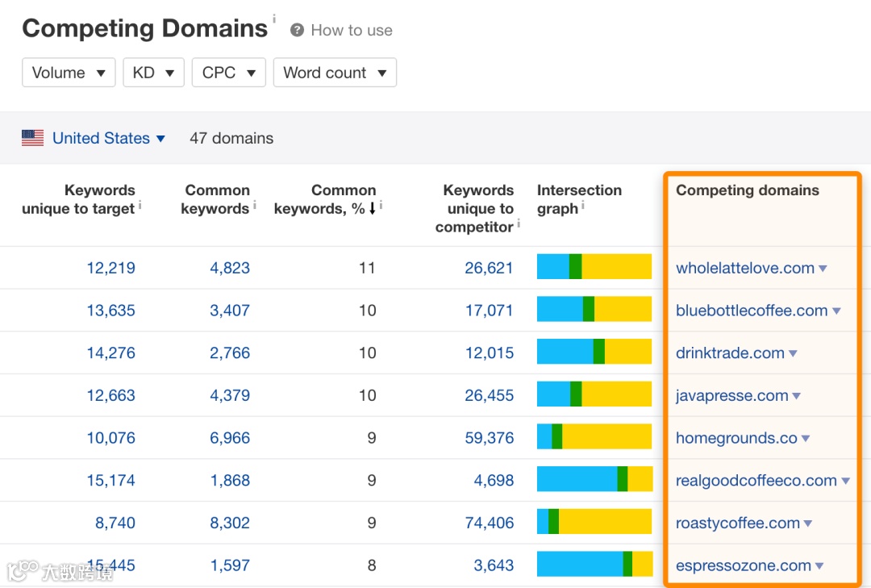Click the 8,740 unique keywords value
Image resolution: width=871 pixels, height=588 pixels.
point(115,523)
